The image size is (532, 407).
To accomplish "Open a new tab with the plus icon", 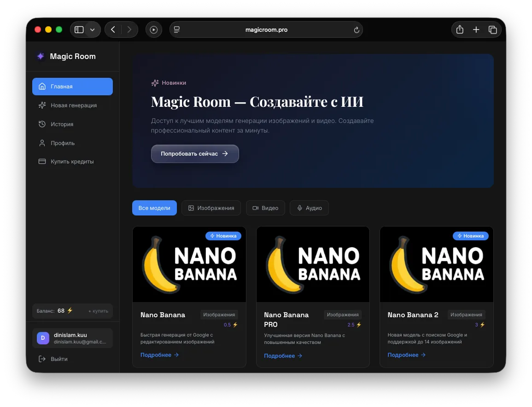I will pyautogui.click(x=476, y=30).
